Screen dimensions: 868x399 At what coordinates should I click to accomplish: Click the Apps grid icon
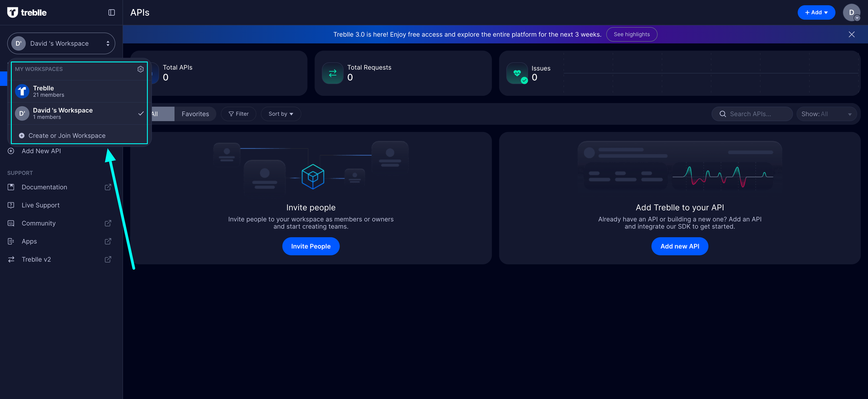coord(11,241)
